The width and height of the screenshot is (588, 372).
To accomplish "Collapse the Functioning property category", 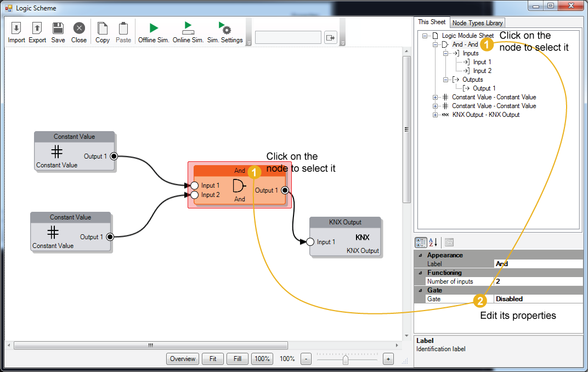I will click(420, 273).
